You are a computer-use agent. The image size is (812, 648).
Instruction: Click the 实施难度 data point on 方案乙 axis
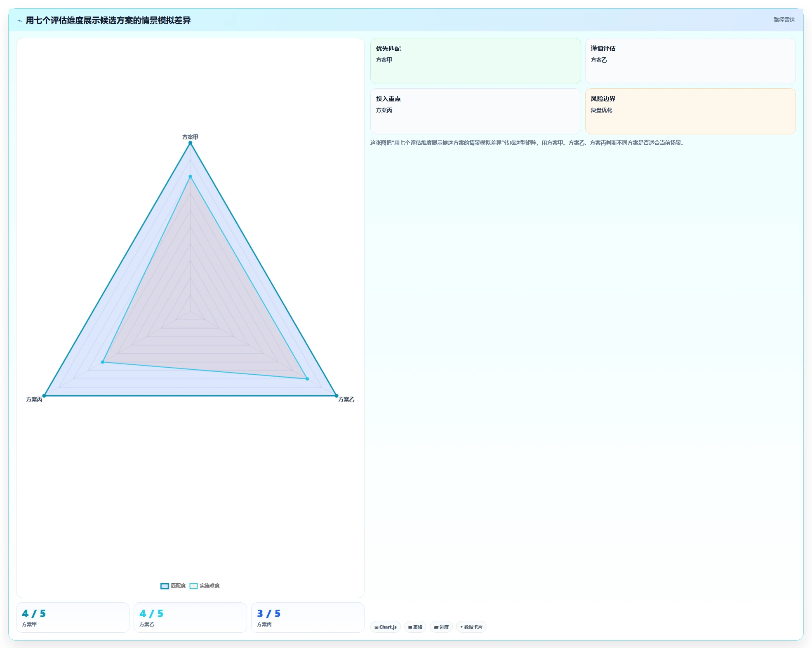[307, 379]
